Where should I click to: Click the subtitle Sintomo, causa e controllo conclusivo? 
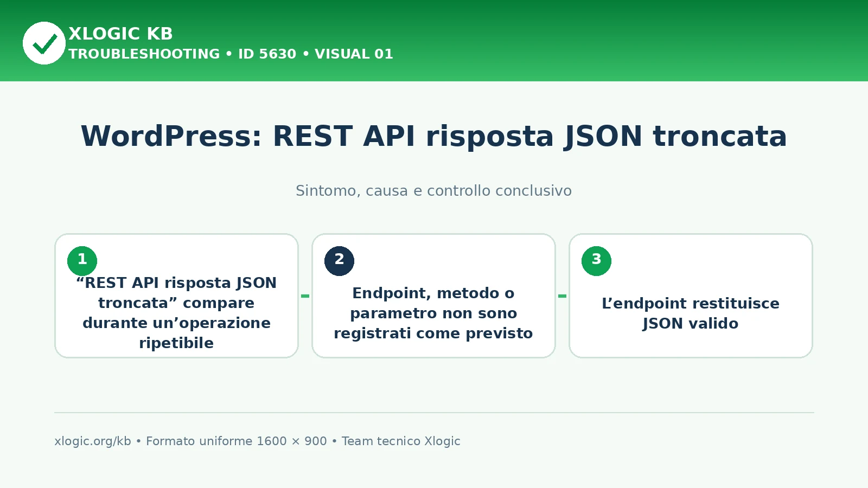pyautogui.click(x=433, y=191)
